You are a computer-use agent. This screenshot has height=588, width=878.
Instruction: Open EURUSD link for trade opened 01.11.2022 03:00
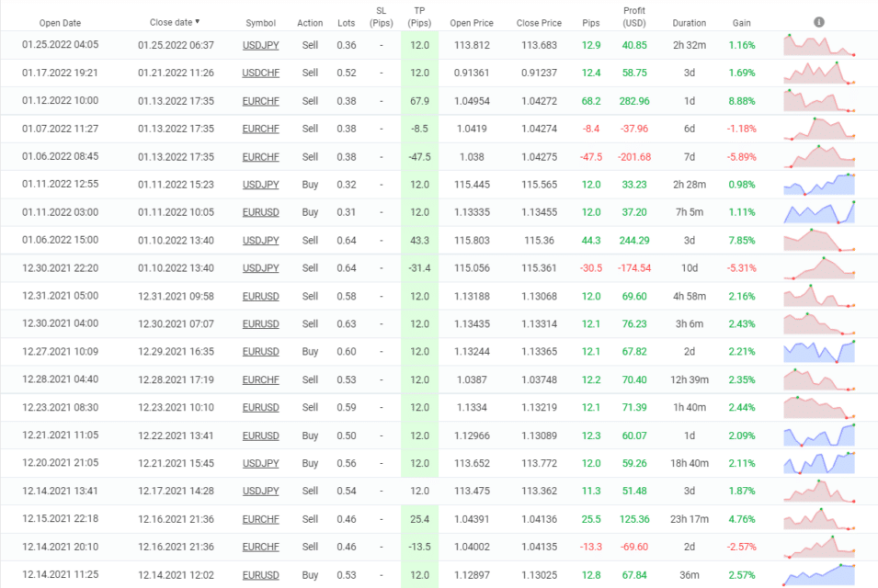(x=260, y=212)
